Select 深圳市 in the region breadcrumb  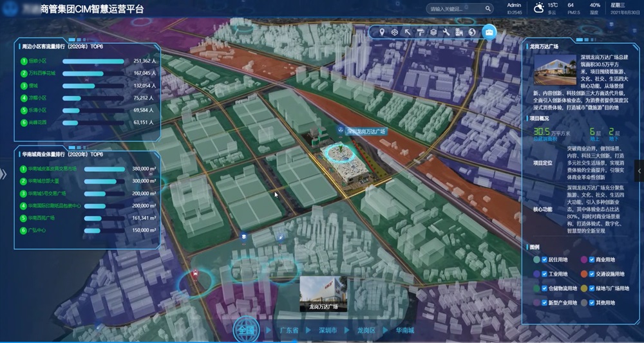click(328, 330)
